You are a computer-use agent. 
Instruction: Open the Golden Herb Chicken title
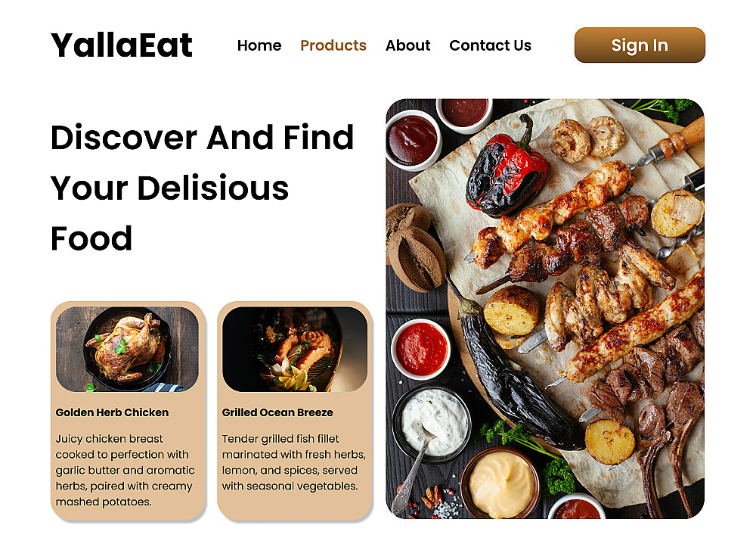[x=113, y=412]
